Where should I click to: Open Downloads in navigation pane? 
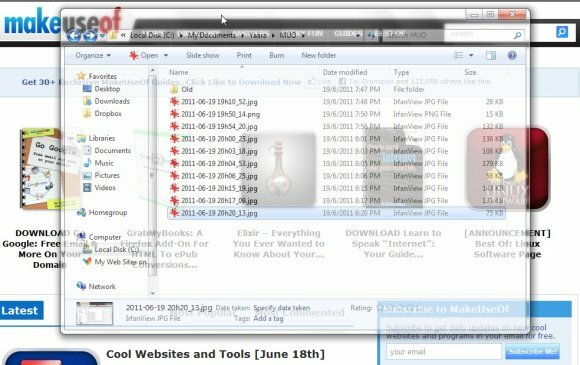pyautogui.click(x=112, y=101)
